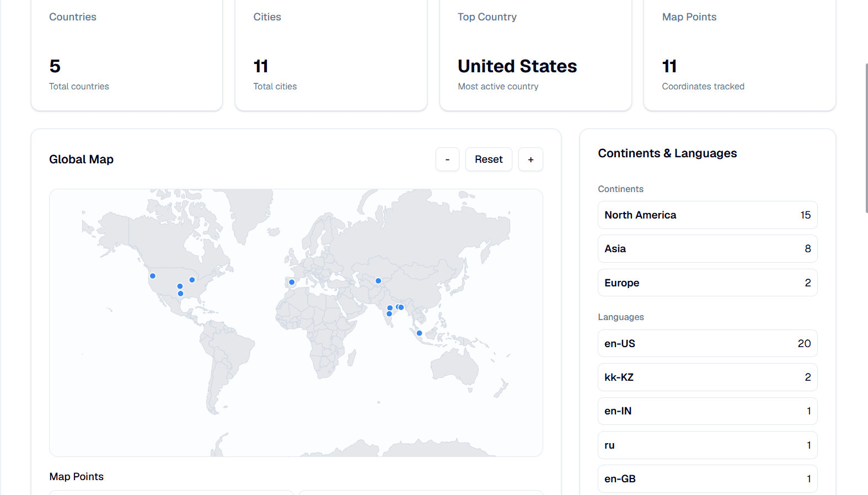Click the Countries summary card

point(127,54)
